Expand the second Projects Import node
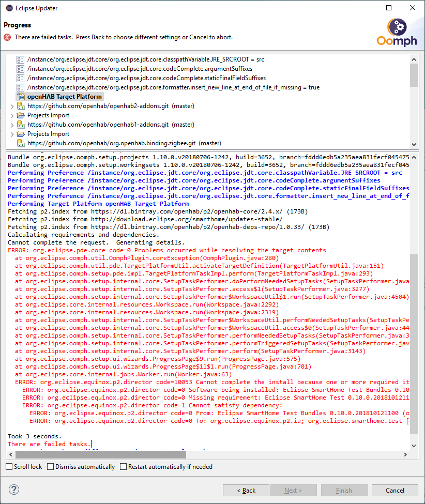The image size is (425, 504). pyautogui.click(x=12, y=134)
